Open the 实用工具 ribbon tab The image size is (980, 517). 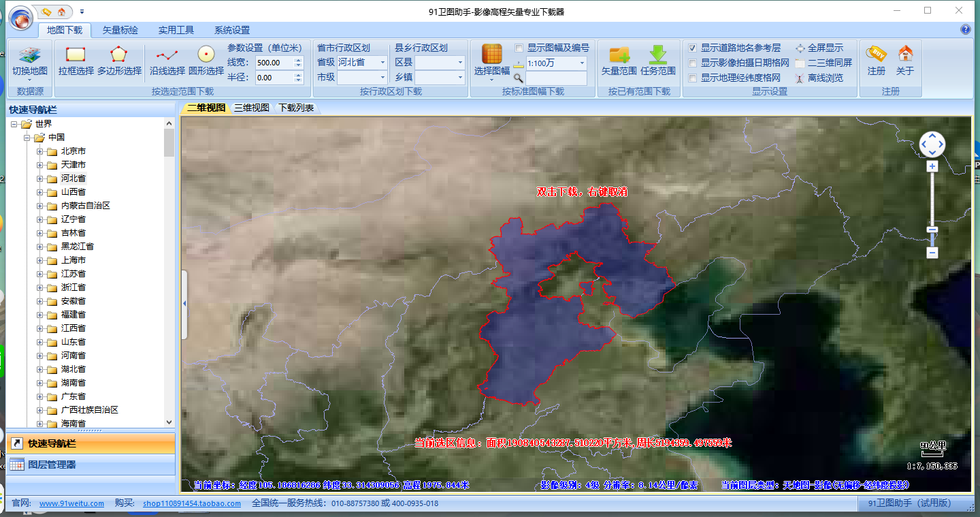(176, 30)
